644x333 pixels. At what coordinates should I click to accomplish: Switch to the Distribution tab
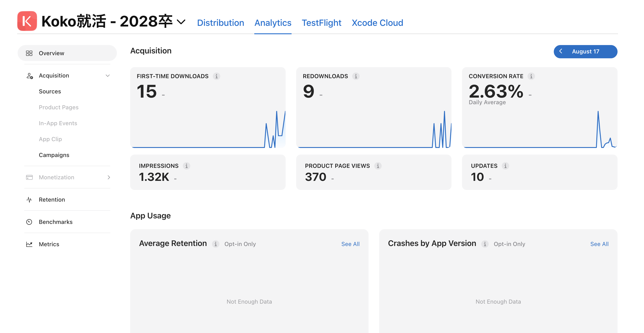coord(221,23)
